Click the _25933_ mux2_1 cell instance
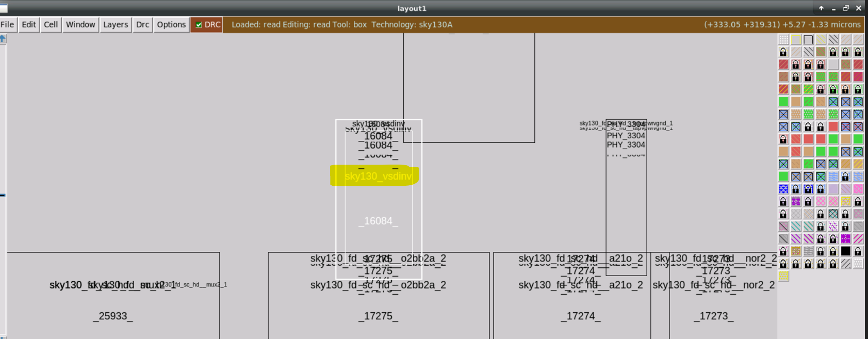Screen dimensions: 868x339 click(x=113, y=316)
